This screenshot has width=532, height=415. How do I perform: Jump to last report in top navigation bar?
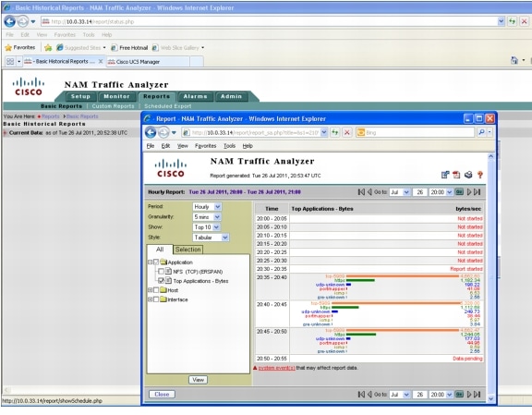[x=478, y=192]
